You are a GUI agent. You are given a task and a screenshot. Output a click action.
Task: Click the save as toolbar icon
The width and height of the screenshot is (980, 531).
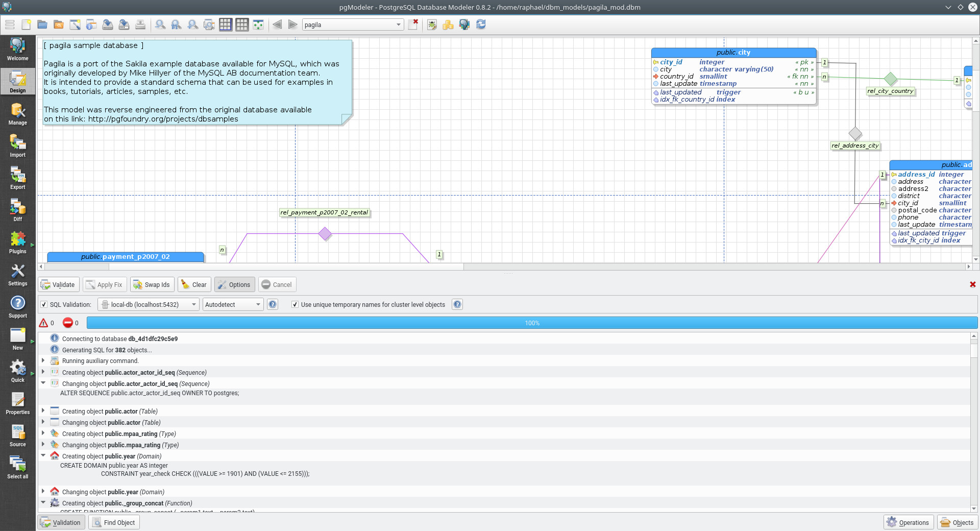[124, 25]
